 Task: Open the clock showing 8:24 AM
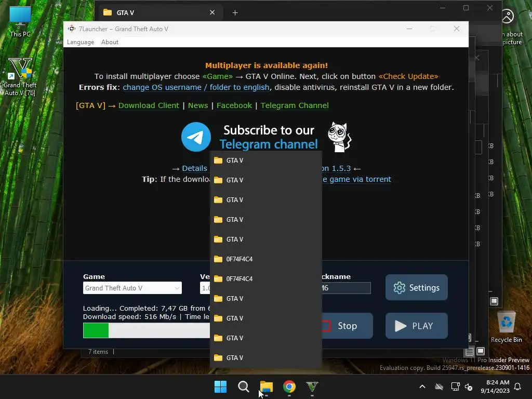coord(495,387)
